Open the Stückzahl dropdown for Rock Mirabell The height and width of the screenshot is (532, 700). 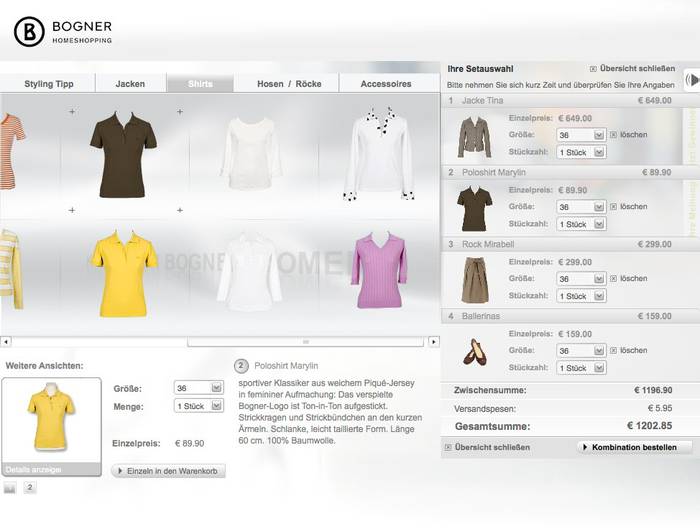[581, 296]
